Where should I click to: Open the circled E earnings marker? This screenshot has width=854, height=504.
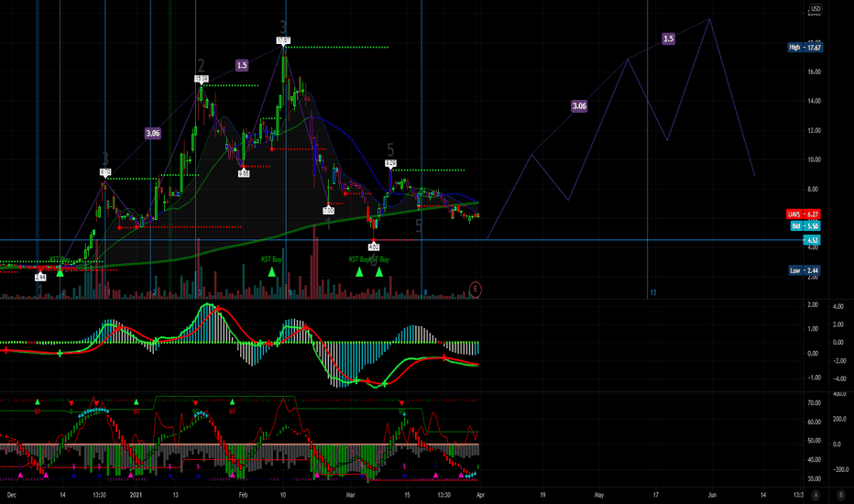[x=475, y=290]
